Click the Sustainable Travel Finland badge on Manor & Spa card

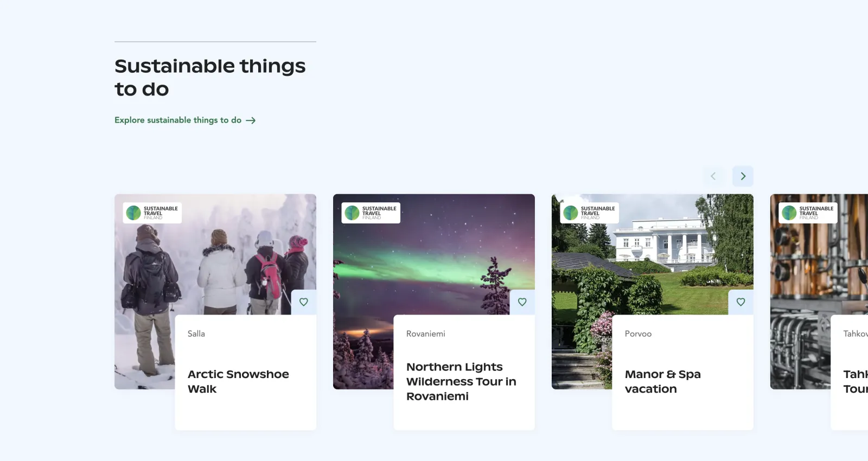(x=589, y=212)
